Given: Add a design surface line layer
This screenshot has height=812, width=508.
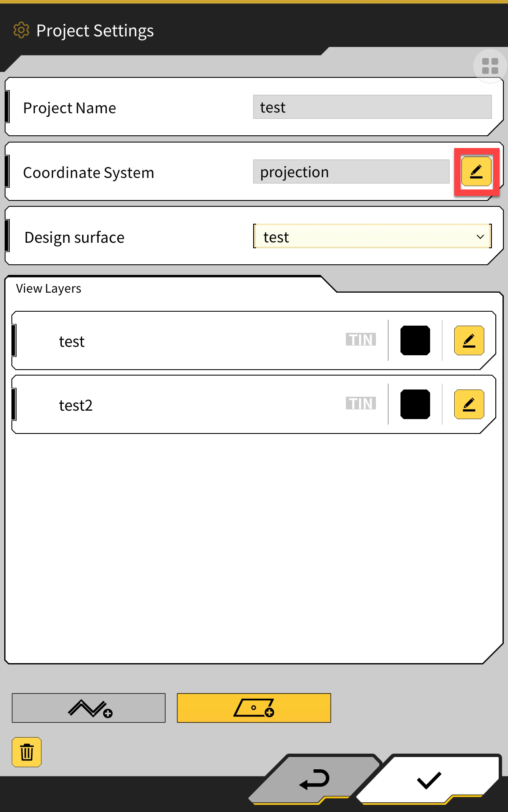Looking at the screenshot, I should [x=88, y=708].
